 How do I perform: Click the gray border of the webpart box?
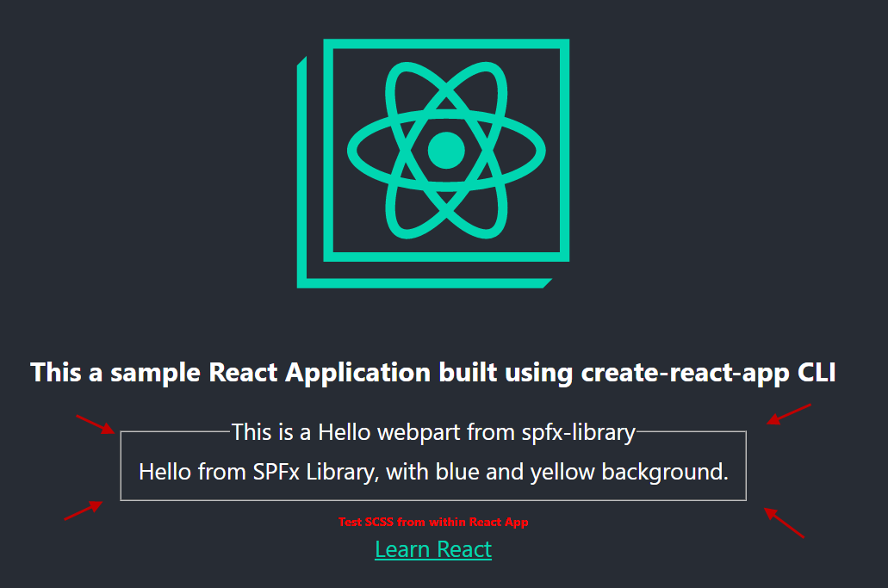(121, 465)
